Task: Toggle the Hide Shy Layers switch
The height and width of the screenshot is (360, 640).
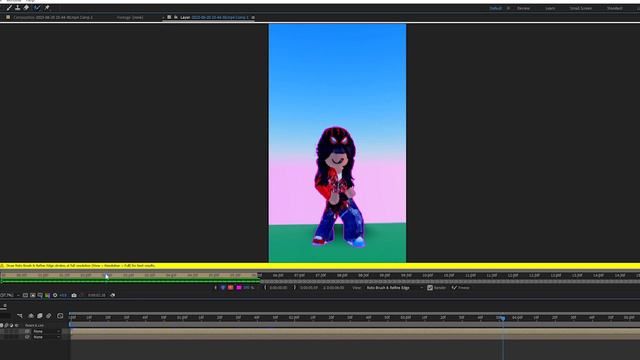Action: pyautogui.click(x=31, y=316)
